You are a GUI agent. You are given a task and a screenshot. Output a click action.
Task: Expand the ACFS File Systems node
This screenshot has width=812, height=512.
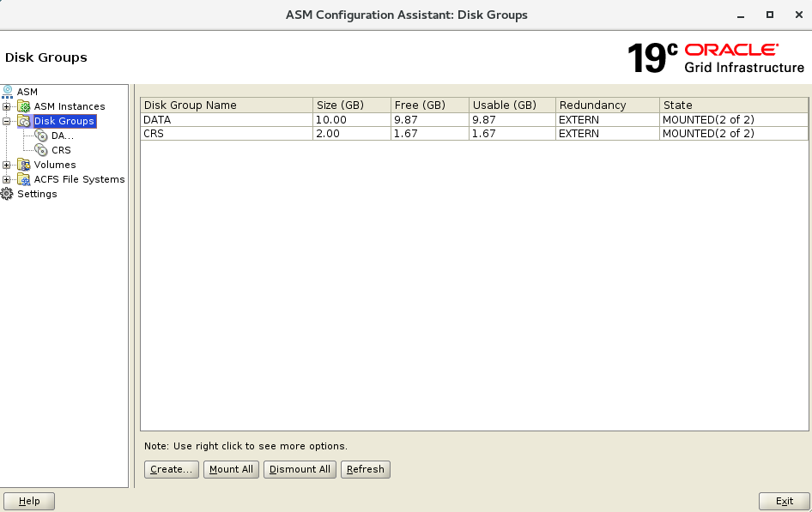pyautogui.click(x=7, y=179)
